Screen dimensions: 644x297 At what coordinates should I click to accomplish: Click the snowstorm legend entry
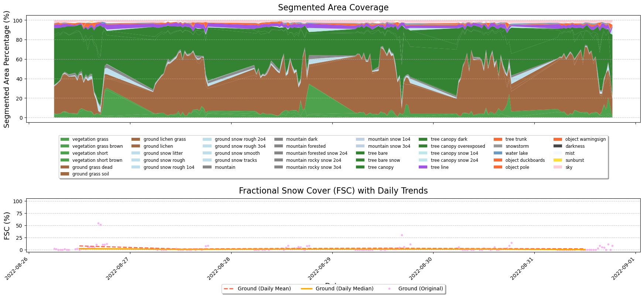pos(517,146)
